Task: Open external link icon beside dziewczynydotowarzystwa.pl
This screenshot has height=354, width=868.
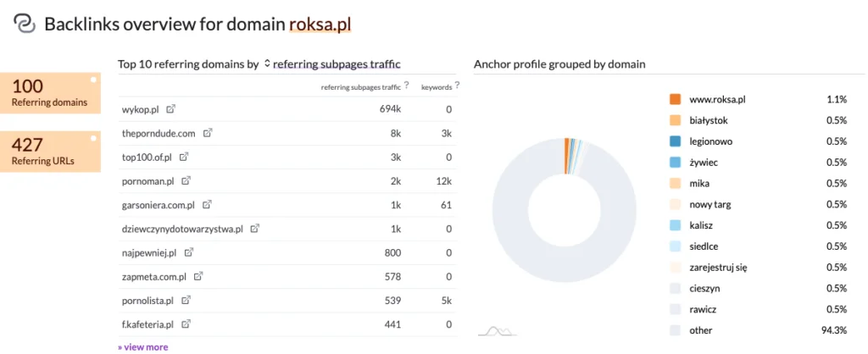Action: [255, 229]
